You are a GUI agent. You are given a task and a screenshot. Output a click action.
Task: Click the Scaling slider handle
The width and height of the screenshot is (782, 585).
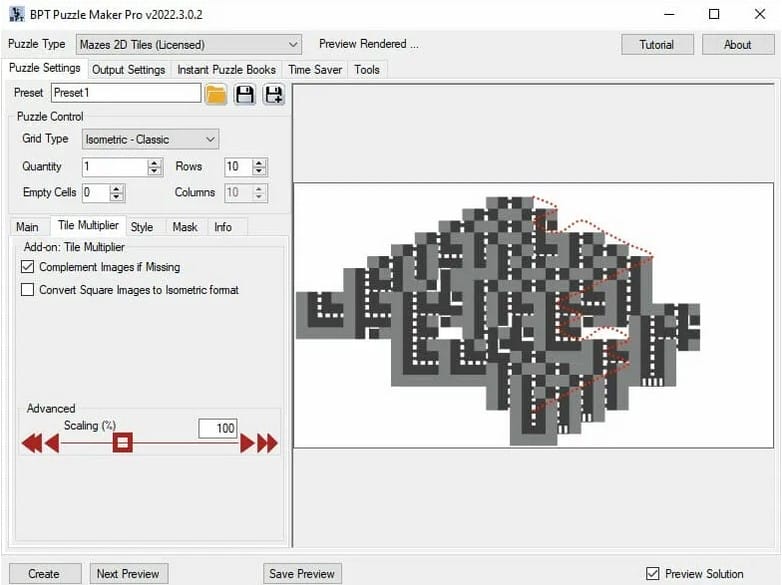click(x=122, y=443)
